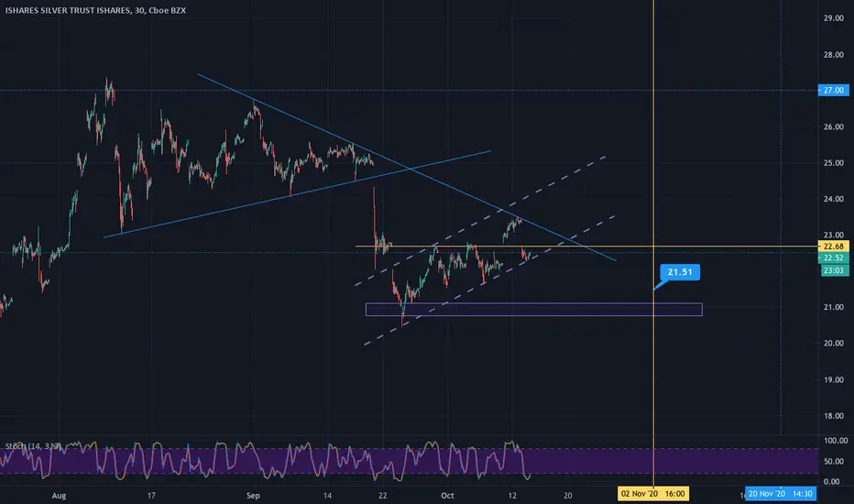This screenshot has width=854, height=504.
Task: Click the 27.00 blue price axis label
Action: point(833,90)
